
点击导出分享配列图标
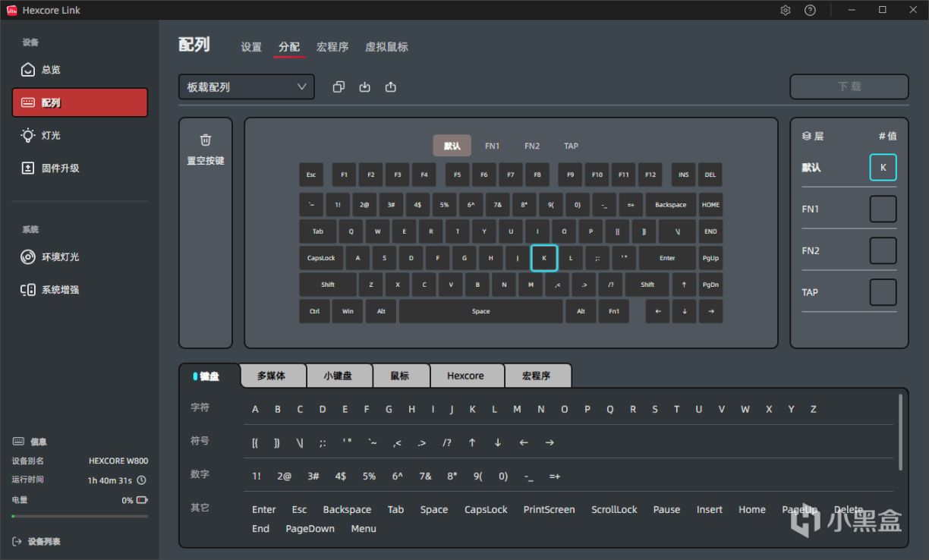pos(390,87)
